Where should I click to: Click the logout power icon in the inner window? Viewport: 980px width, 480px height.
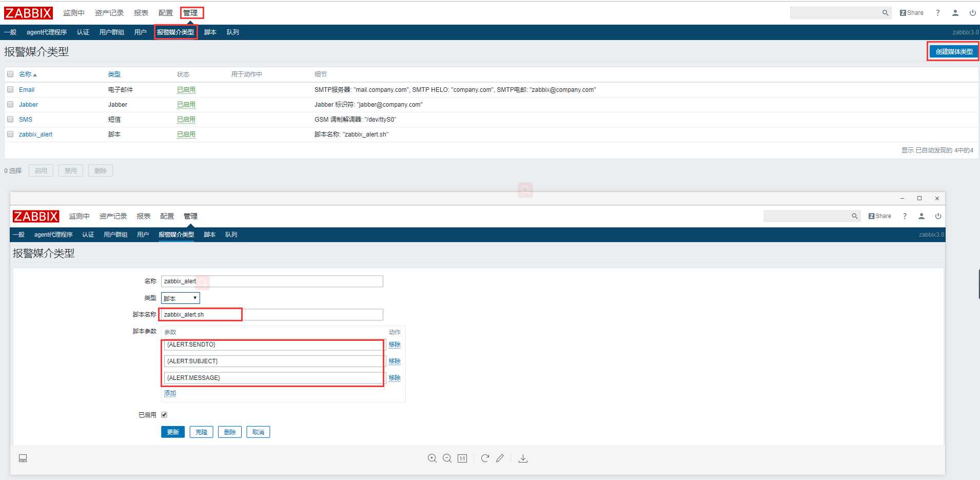938,216
